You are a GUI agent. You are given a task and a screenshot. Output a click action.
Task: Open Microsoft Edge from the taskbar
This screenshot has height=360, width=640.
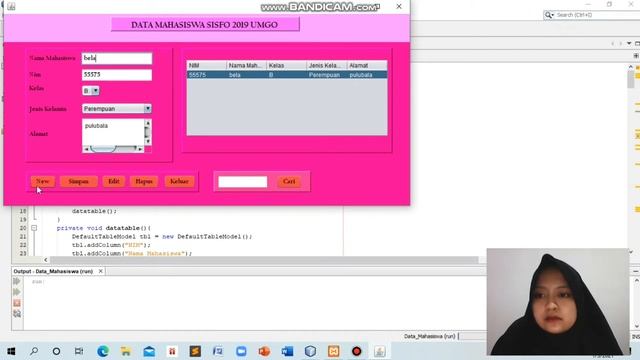coord(103,351)
